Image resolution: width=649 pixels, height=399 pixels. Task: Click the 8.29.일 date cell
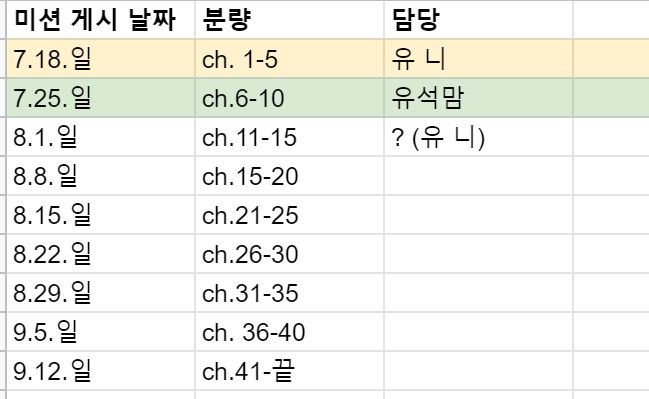click(x=101, y=293)
